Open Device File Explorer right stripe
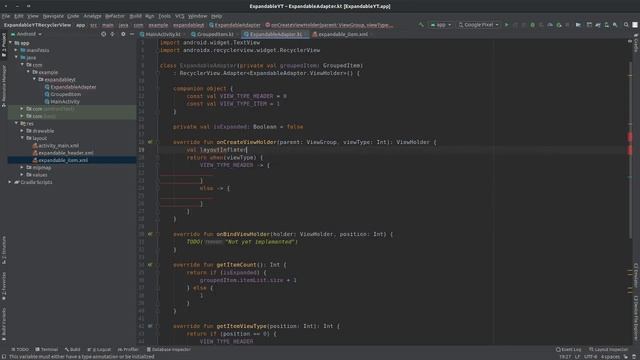This screenshot has height=360, width=640. pos(636,318)
